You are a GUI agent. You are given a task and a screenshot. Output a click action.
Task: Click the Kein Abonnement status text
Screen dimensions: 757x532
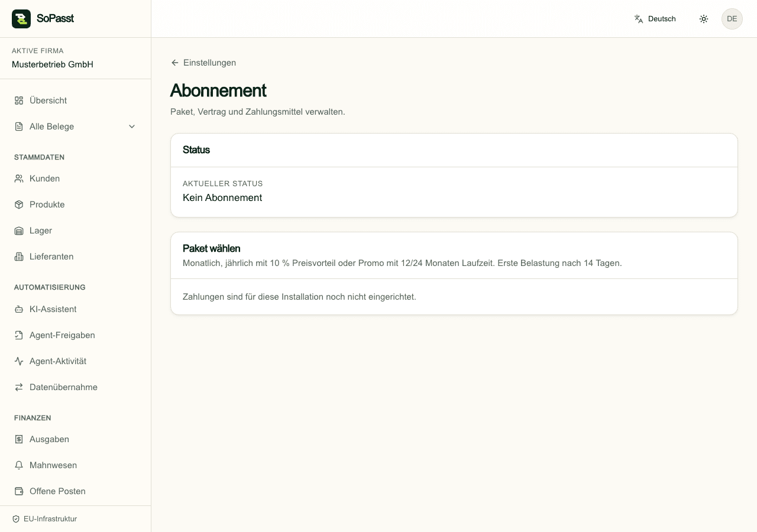point(222,197)
